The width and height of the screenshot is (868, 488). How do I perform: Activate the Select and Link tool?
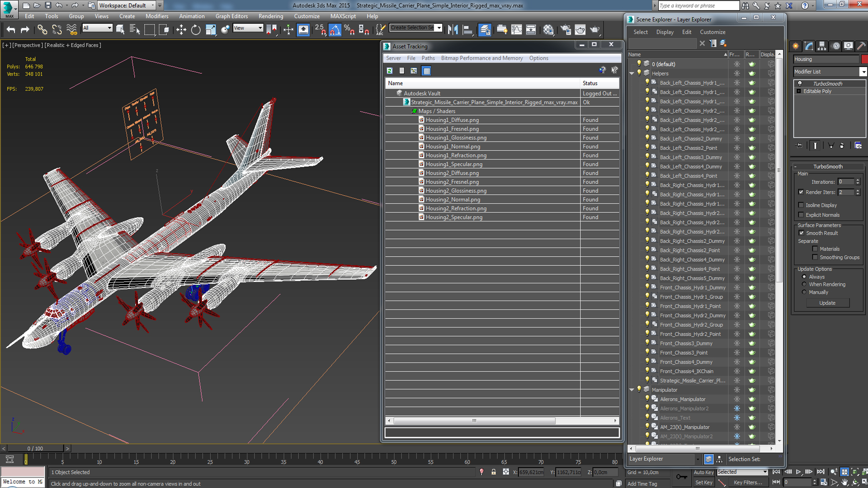(42, 30)
